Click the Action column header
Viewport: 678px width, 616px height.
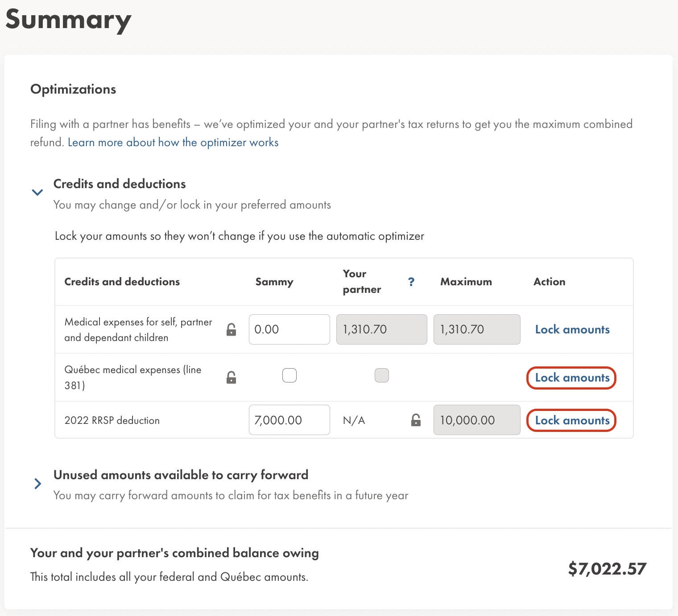tap(550, 282)
